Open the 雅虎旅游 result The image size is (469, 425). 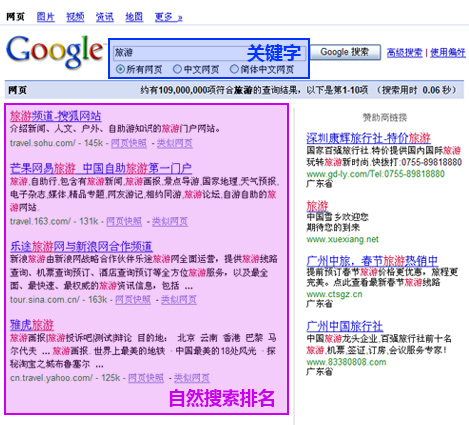tap(32, 325)
